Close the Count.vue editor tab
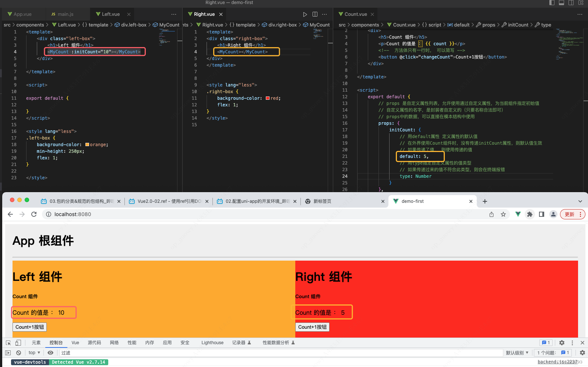This screenshot has width=588, height=367. pyautogui.click(x=372, y=14)
